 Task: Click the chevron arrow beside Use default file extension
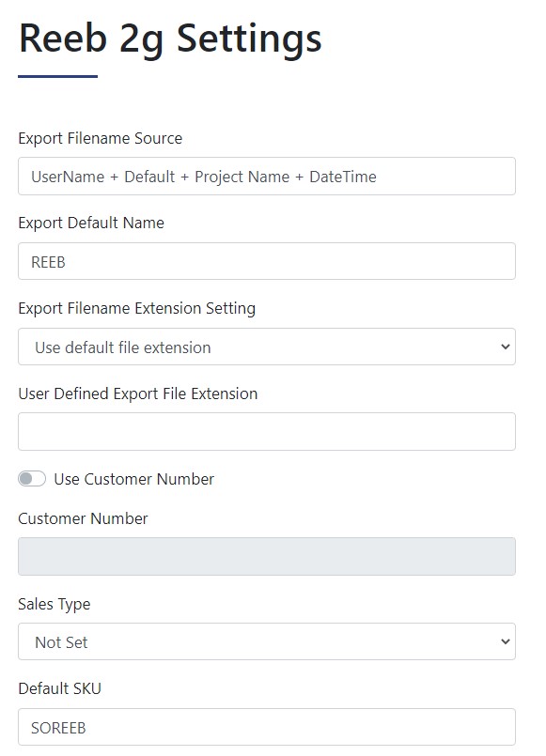tap(505, 347)
